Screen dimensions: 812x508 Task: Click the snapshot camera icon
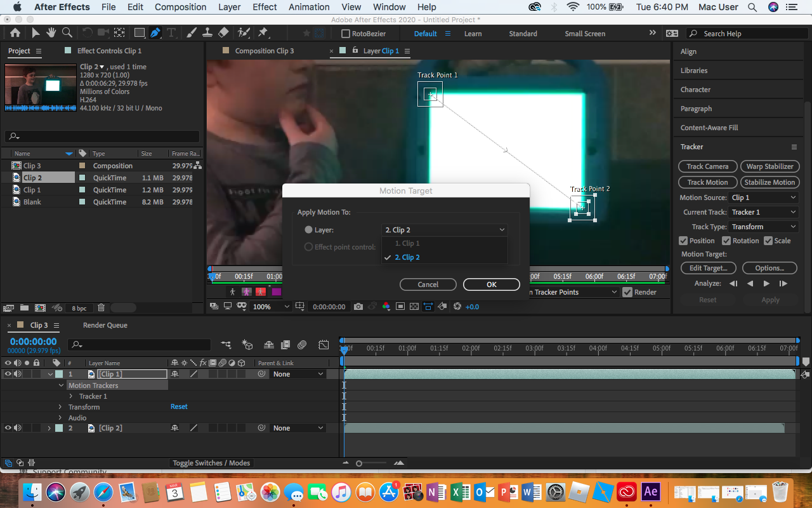[x=358, y=307]
